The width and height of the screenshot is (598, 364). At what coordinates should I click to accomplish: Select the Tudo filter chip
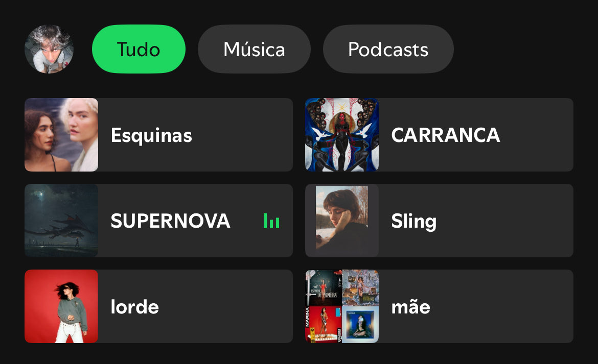[139, 49]
